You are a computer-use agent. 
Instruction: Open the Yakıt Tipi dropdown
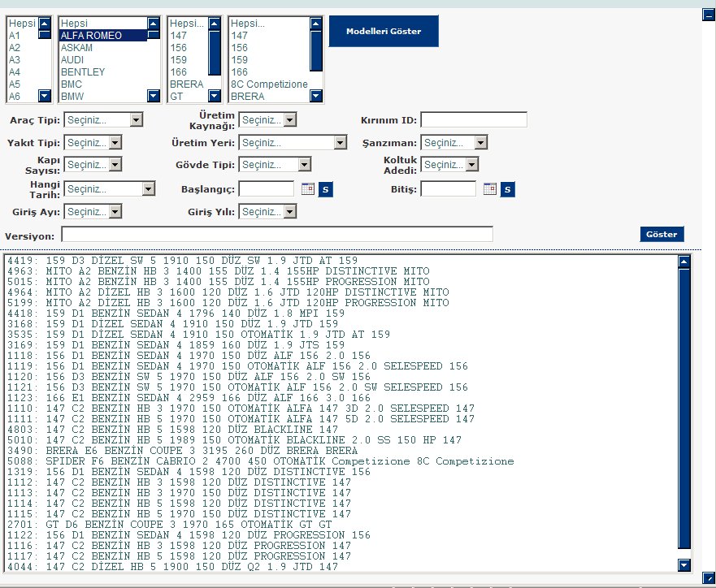click(93, 142)
